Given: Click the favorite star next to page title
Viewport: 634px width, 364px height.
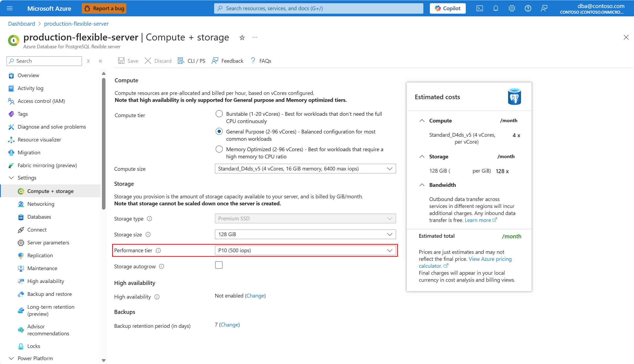Looking at the screenshot, I should (x=242, y=38).
